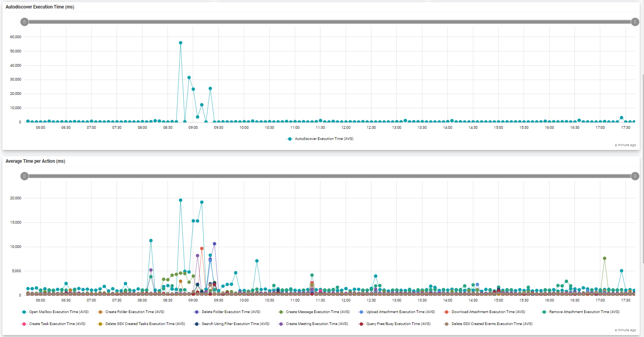Hide Download Attachment Execution Time (AVG) series
Screen dimensions: 644x337
[x=484, y=312]
